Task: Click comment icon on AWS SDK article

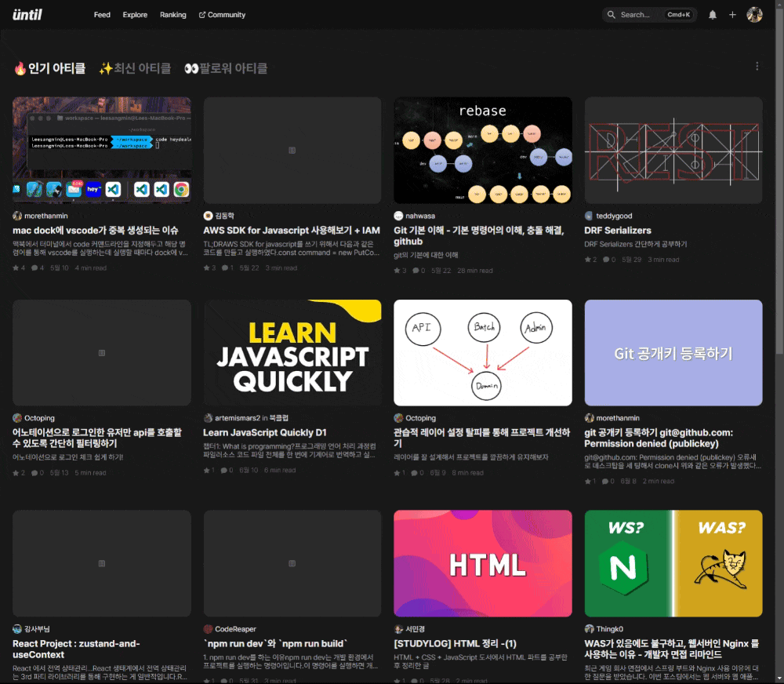Action: click(224, 267)
